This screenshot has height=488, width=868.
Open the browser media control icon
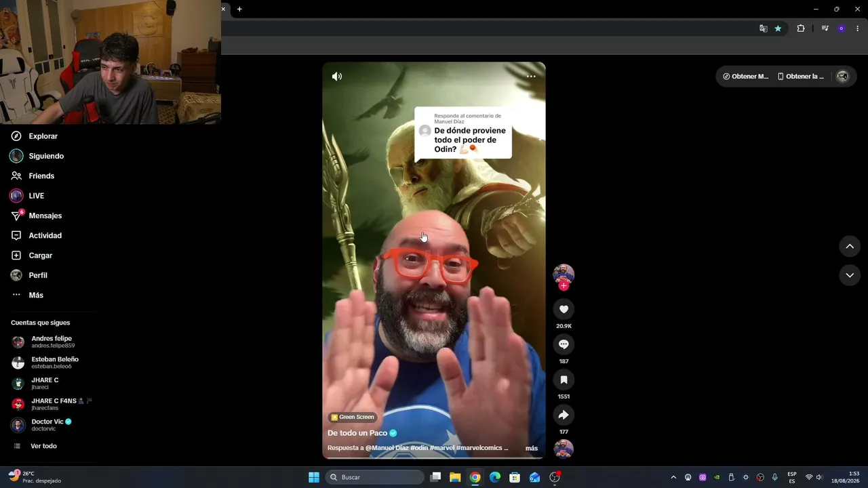tap(825, 28)
